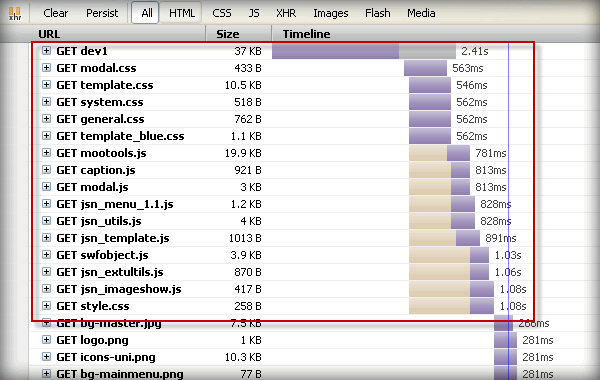Click the template.css timeline bar showing 546ms
600x380 pixels.
coord(430,85)
